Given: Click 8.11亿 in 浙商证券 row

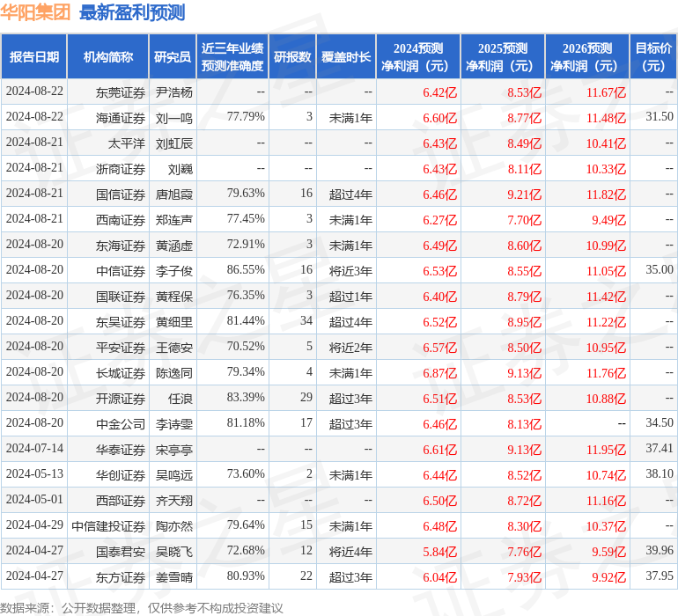Looking at the screenshot, I should pos(524,169).
